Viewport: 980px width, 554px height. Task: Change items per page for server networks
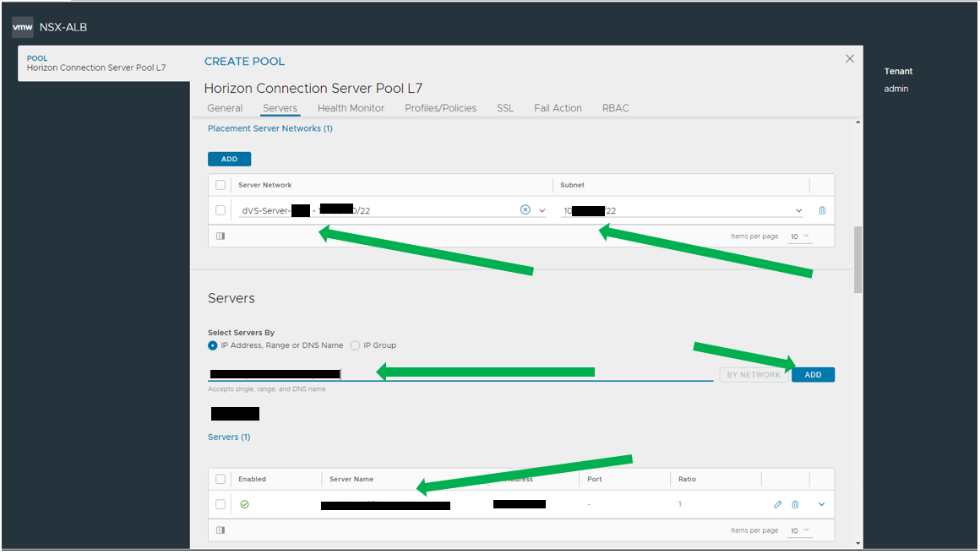(800, 236)
